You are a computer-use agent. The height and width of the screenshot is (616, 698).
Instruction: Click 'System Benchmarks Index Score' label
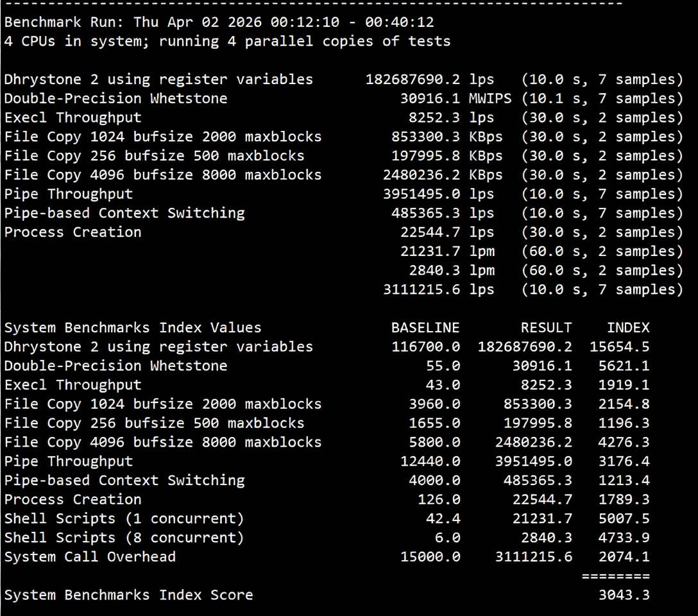tap(128, 594)
